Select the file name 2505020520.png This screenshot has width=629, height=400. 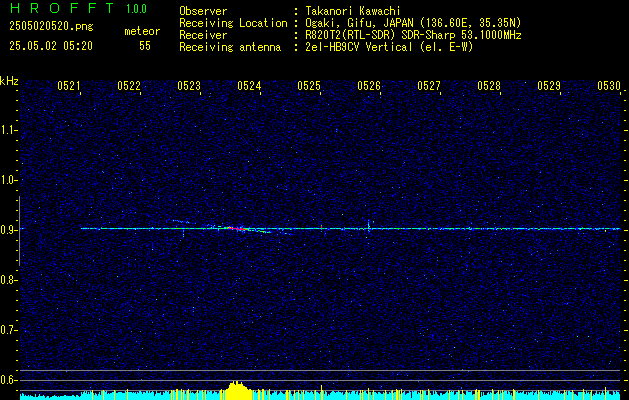pyautogui.click(x=51, y=27)
